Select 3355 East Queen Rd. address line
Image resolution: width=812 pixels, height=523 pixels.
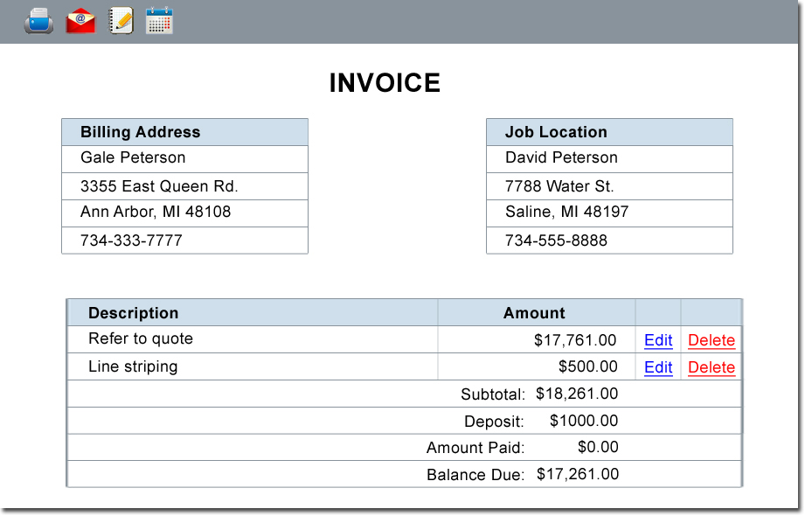pos(159,186)
